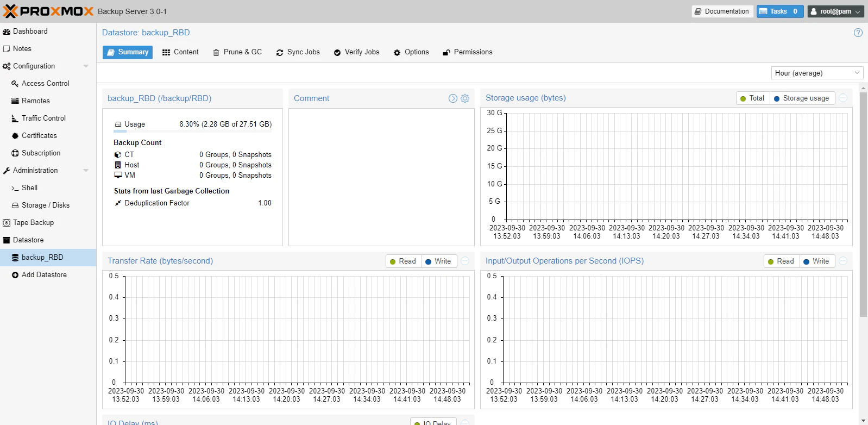The height and width of the screenshot is (425, 868).
Task: Click the arrow circle icon in Comment panel
Action: pyautogui.click(x=453, y=98)
